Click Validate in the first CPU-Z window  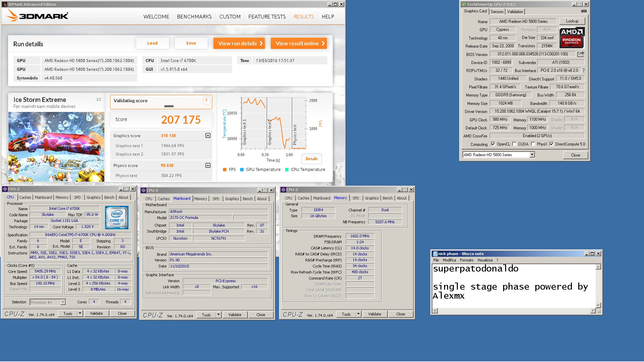(96, 313)
